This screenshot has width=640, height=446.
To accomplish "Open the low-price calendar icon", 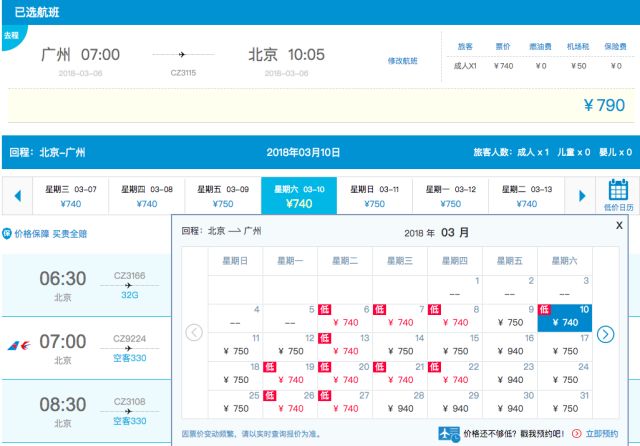I will [618, 195].
